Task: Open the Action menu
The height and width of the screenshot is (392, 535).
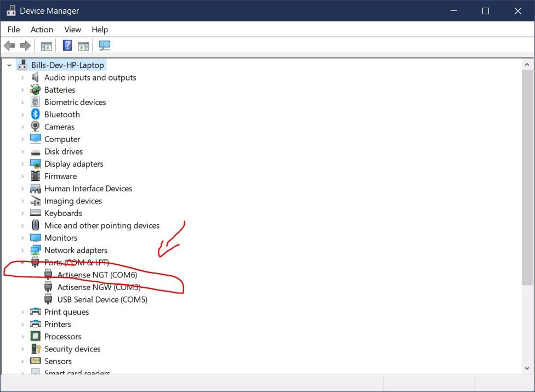Action: (42, 30)
